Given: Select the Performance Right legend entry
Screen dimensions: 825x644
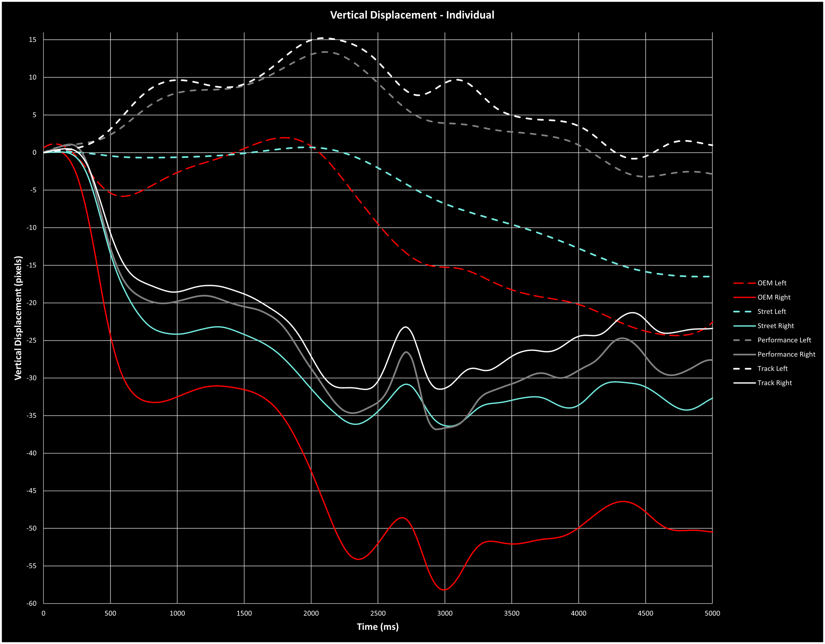Looking at the screenshot, I should (786, 354).
